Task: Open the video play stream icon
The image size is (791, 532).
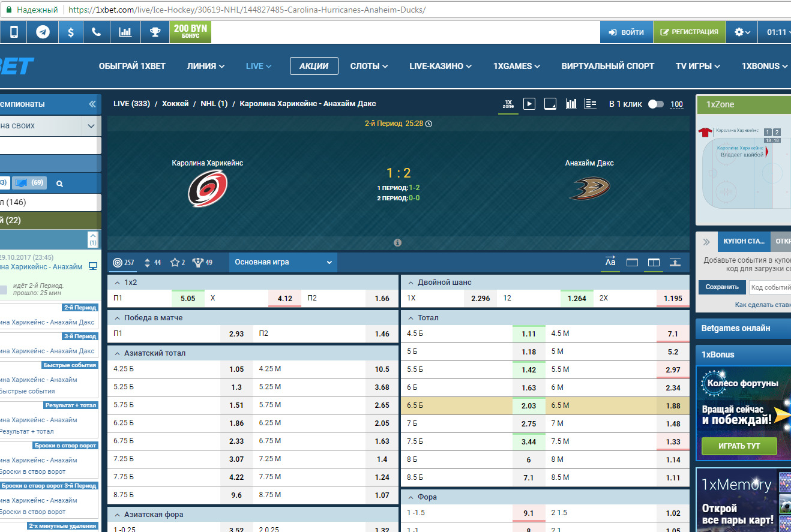Action: click(x=529, y=104)
